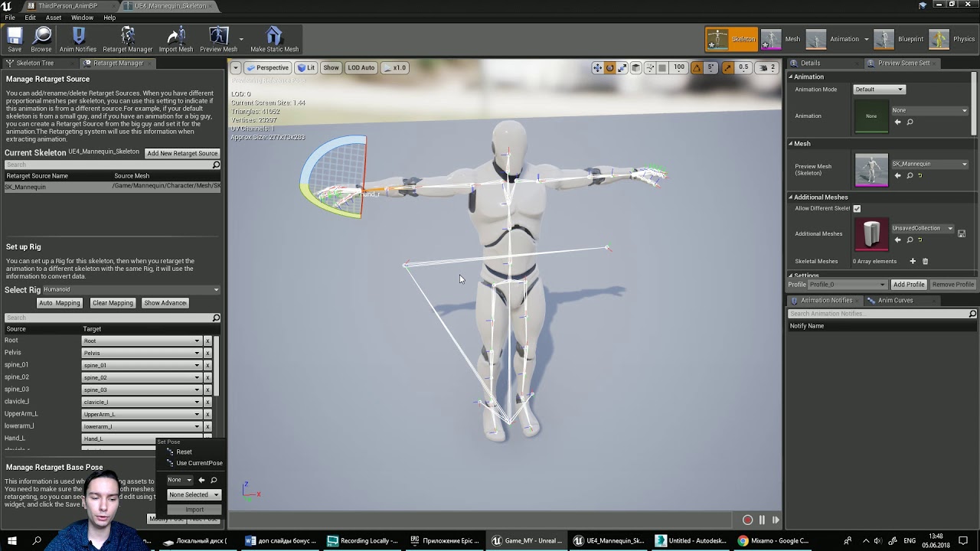This screenshot has width=980, height=551.
Task: Toggle Allow Different Skeleton checkbox
Action: coord(857,208)
